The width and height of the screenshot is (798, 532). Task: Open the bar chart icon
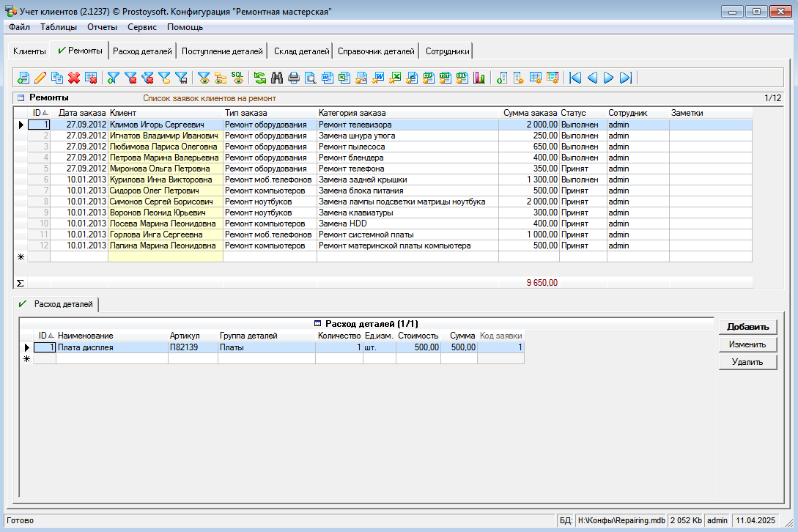tap(479, 78)
